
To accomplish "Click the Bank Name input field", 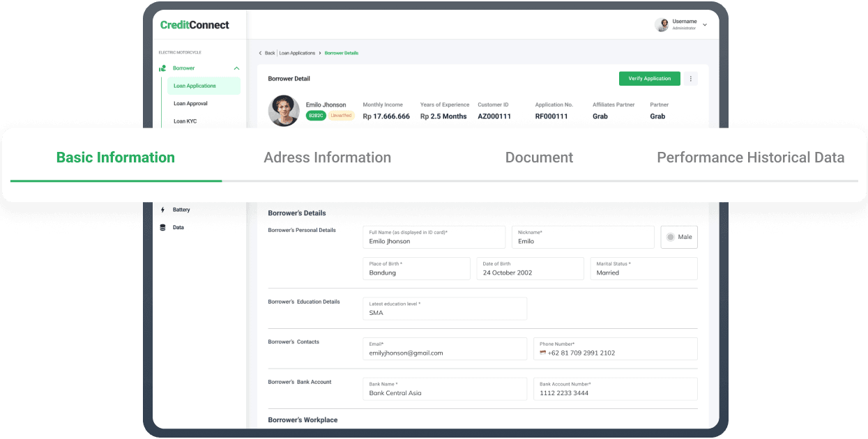I will (445, 389).
